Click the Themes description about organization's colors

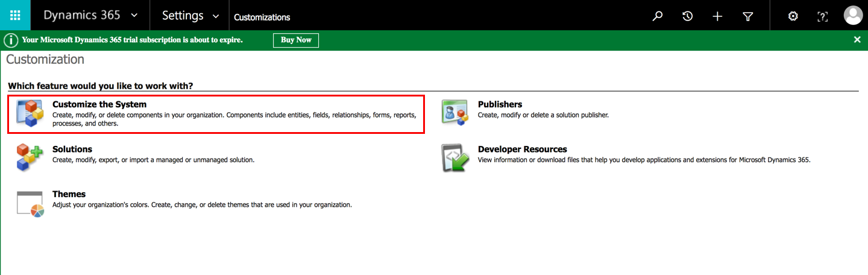(202, 205)
